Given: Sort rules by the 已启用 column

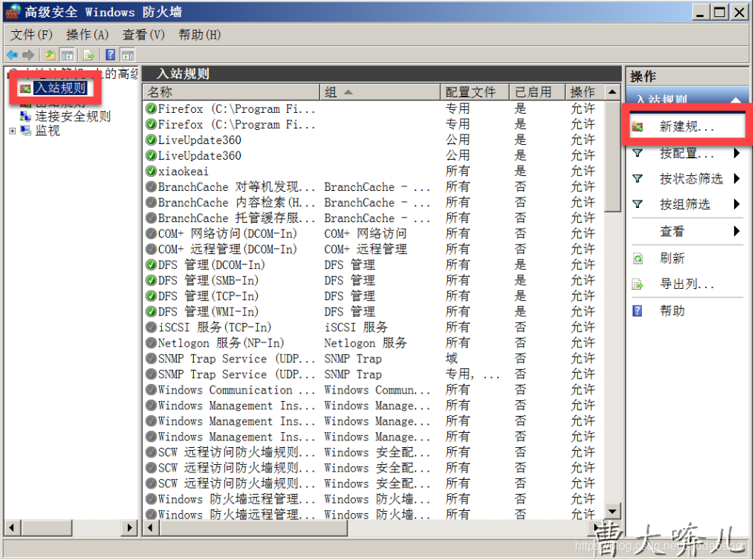Looking at the screenshot, I should point(537,92).
